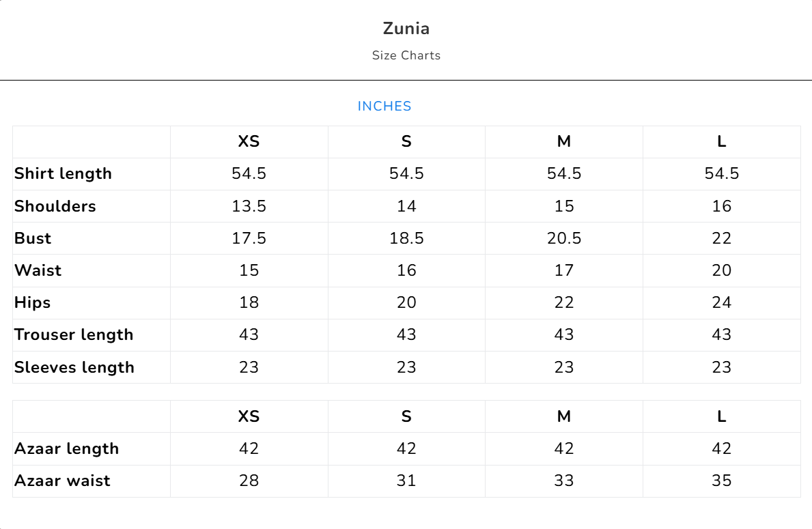Click the Waist measurement 17 for size M
Viewport: 812px width, 529px height.
tap(564, 270)
